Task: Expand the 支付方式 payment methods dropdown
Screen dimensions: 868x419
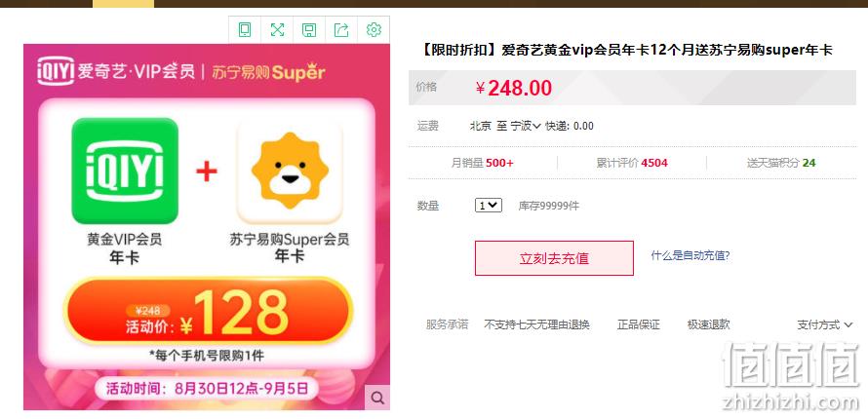Action: (x=824, y=325)
